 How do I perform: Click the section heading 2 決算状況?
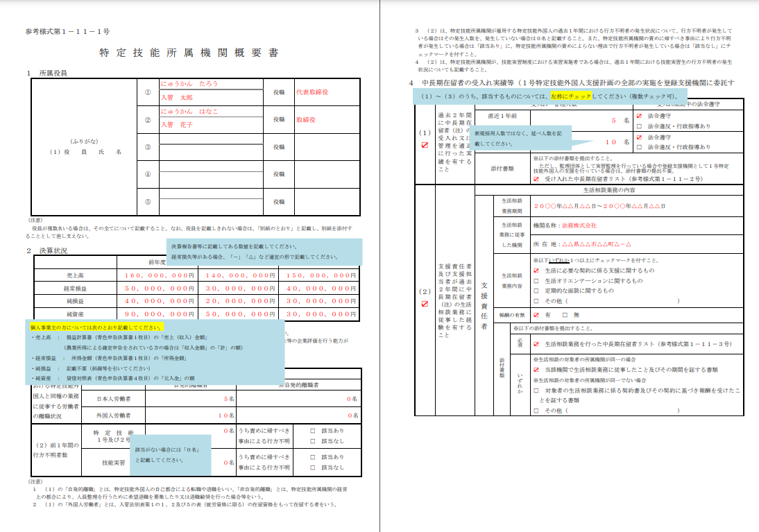click(x=47, y=251)
